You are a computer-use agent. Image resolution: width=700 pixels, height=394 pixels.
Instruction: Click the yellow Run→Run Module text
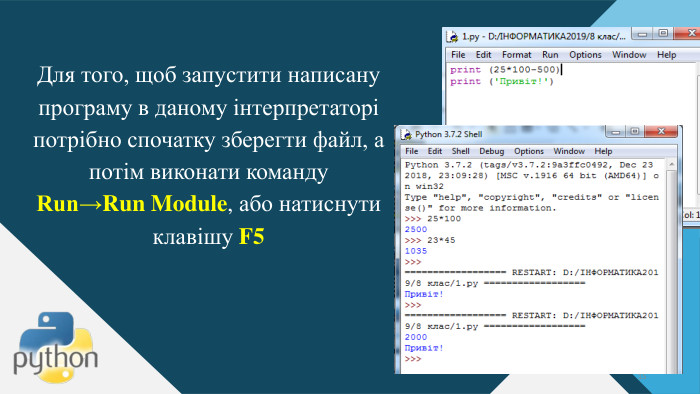tap(132, 203)
